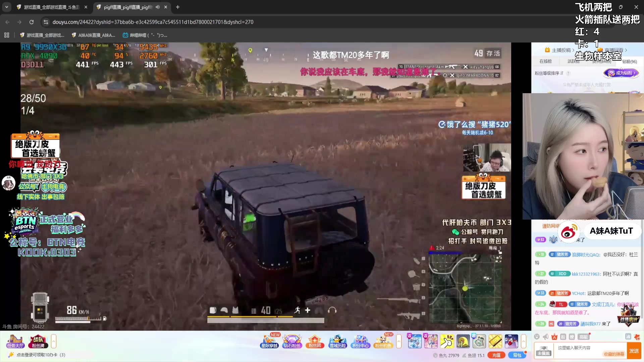Open the 雪域历险 activity icon
The width and height of the screenshot is (644, 362).
[337, 342]
